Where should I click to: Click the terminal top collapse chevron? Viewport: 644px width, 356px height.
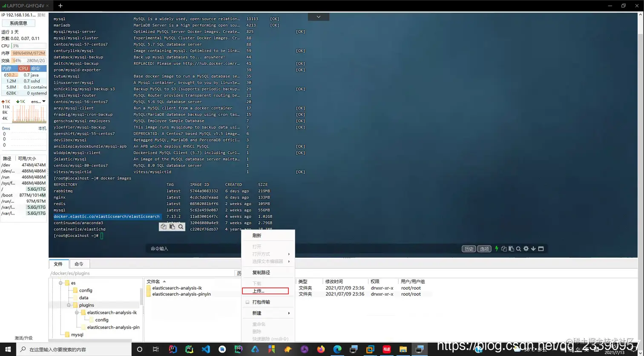pyautogui.click(x=319, y=17)
